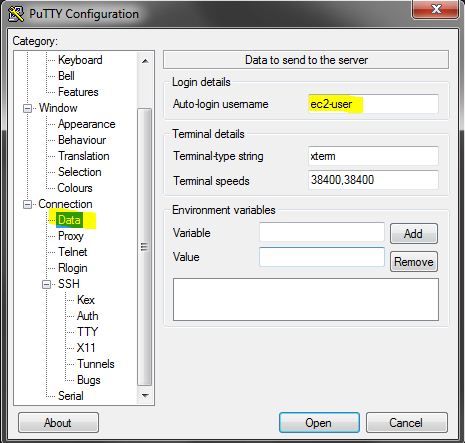
Task: Select the Data category
Action: point(69,220)
